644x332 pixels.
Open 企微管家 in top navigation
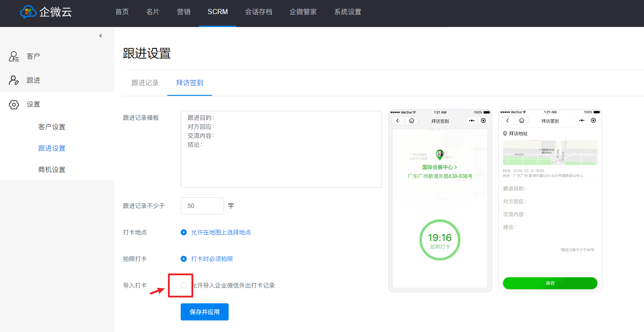click(x=303, y=12)
